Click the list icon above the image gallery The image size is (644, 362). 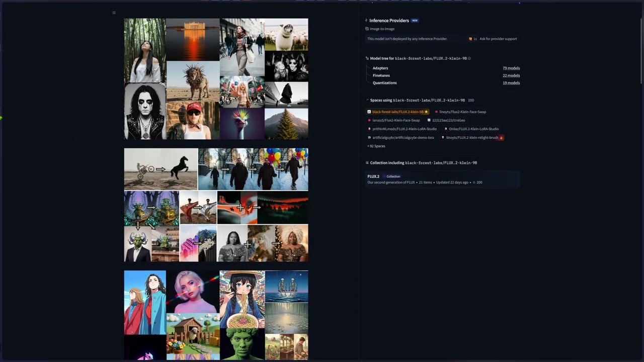pyautogui.click(x=114, y=13)
